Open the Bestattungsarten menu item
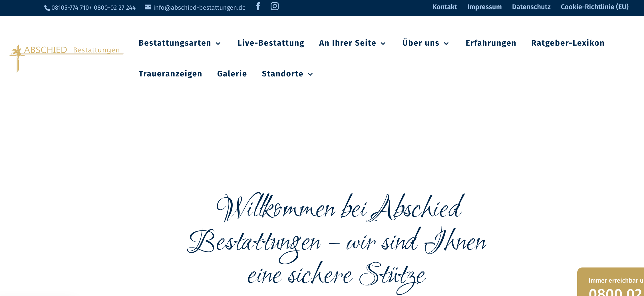This screenshot has width=644, height=296. [x=175, y=43]
